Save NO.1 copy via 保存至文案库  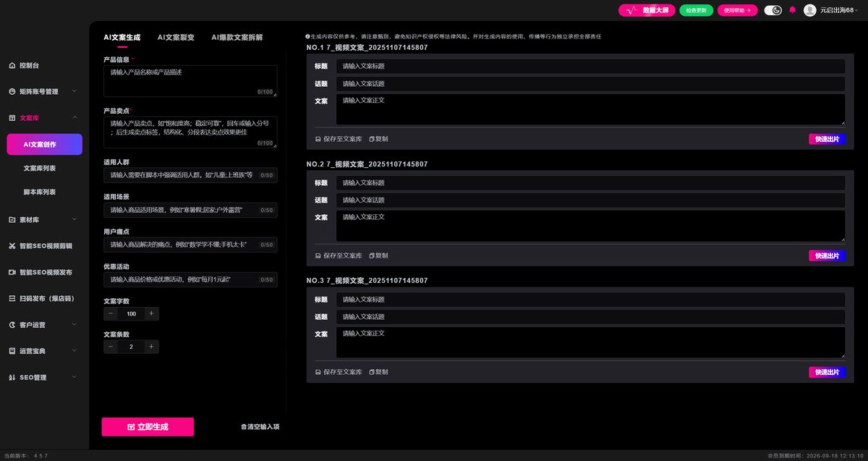pos(339,139)
